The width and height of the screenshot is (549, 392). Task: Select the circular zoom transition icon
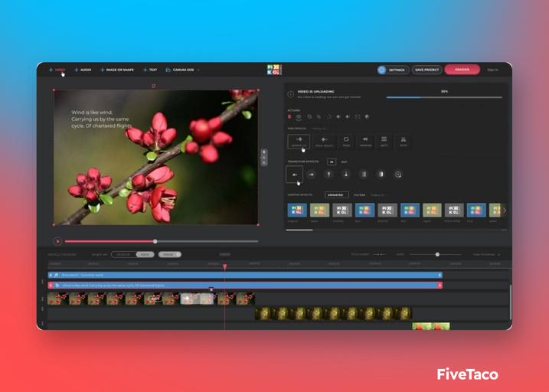[398, 175]
